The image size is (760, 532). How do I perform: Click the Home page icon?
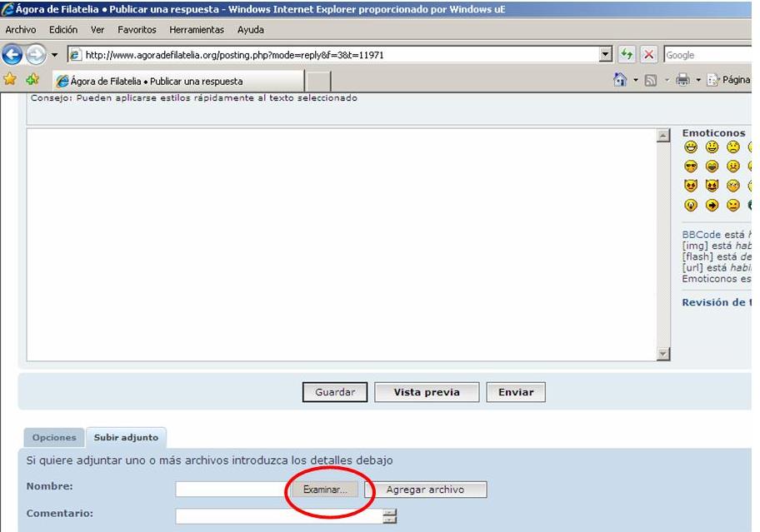[619, 80]
